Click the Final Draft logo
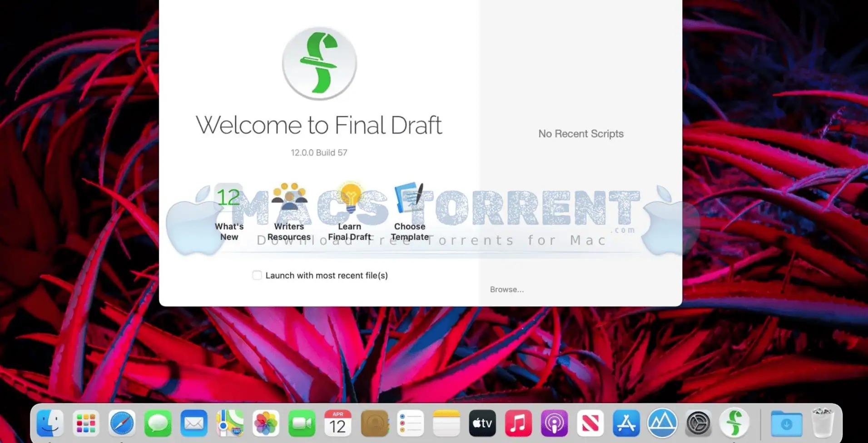The height and width of the screenshot is (443, 868). point(319,63)
